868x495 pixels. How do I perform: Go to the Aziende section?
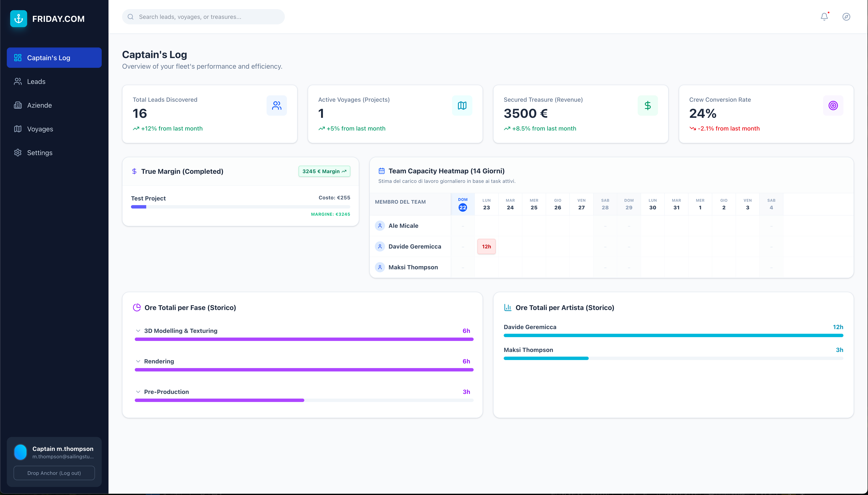pos(39,105)
